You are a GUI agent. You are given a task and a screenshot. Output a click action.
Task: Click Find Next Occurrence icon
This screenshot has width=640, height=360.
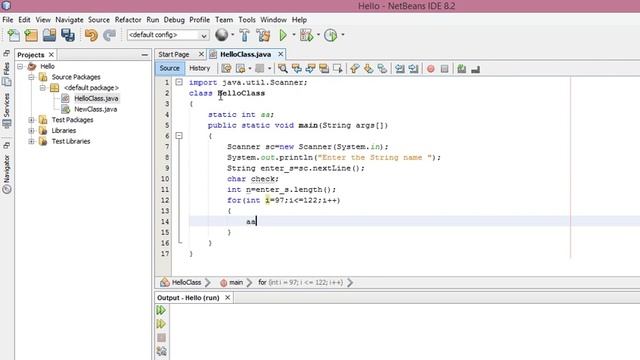pyautogui.click(x=310, y=69)
